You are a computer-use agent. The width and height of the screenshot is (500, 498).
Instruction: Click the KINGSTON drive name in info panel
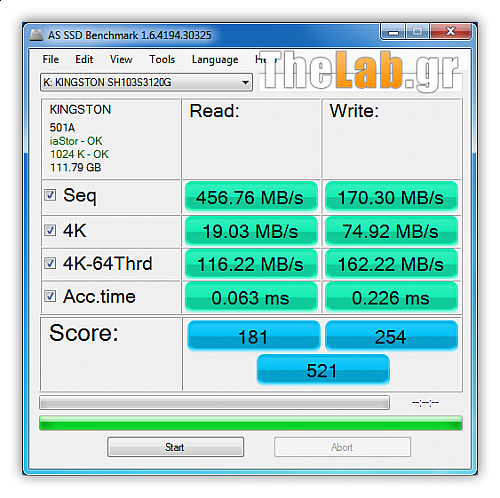click(80, 109)
